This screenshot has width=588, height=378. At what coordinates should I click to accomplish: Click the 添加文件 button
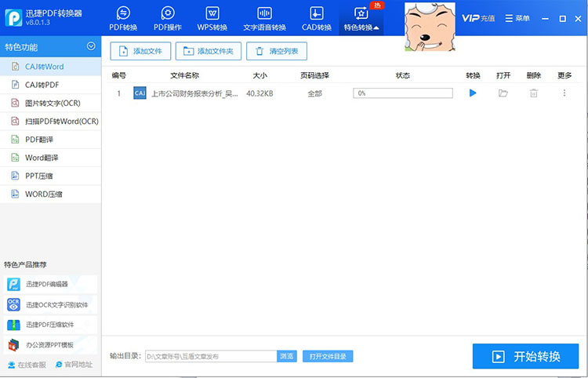click(x=141, y=51)
